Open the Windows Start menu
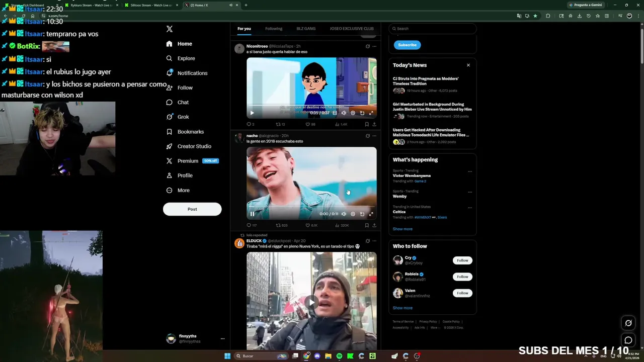This screenshot has height=362, width=644. 227,356
